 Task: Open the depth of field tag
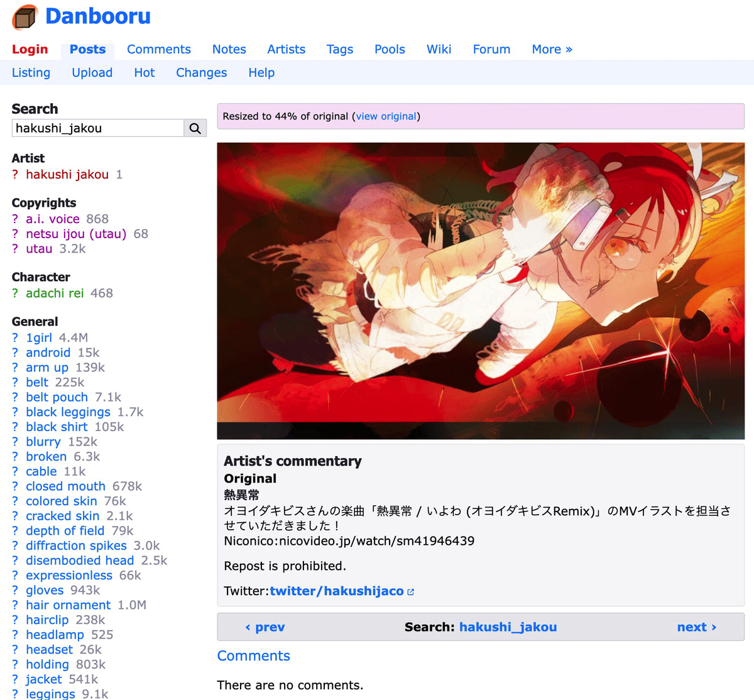coord(65,531)
